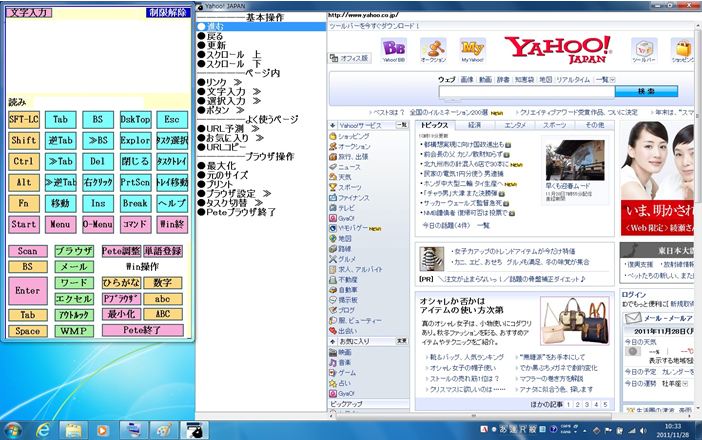Image resolution: width=702 pixels, height=440 pixels.
Task: Click the system tray clock 10:33
Action: coord(672,426)
